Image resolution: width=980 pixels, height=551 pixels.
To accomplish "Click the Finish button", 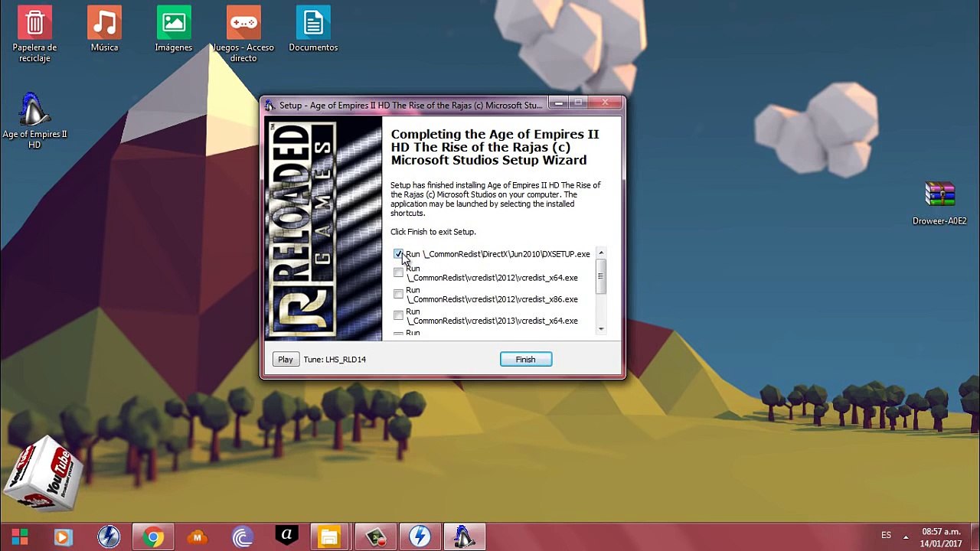I will pos(526,360).
